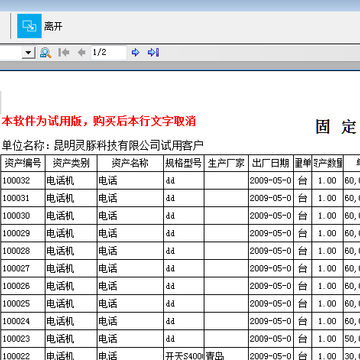Click asset number cell 100028
This screenshot has height=360, width=360.
(23, 251)
